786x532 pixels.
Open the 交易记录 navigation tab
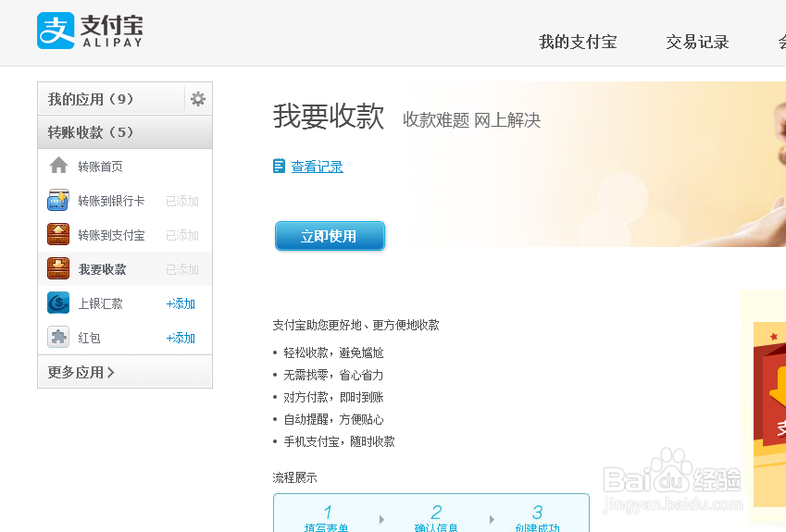pos(697,42)
